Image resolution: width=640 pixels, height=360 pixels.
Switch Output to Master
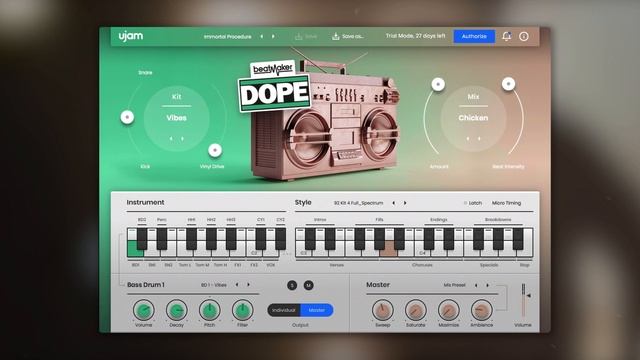[x=317, y=310]
